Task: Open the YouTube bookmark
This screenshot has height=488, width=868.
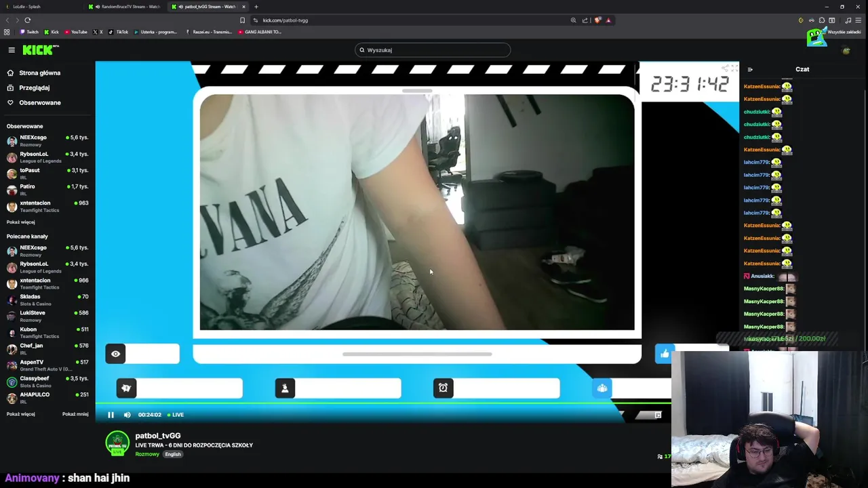Action: coord(75,32)
